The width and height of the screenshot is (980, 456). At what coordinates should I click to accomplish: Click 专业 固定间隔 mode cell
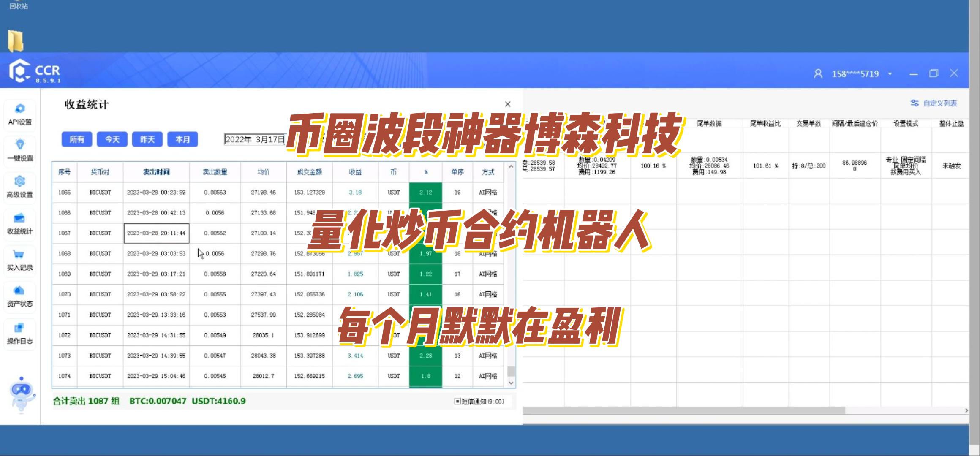coord(906,166)
